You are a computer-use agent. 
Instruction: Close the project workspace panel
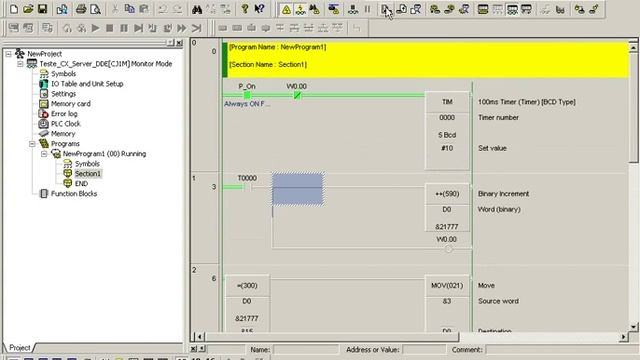coord(179,42)
